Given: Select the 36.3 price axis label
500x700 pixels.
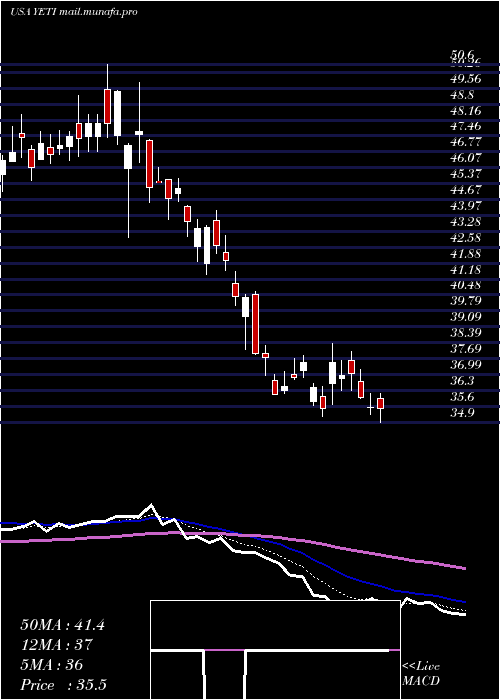Looking at the screenshot, I should [x=462, y=380].
